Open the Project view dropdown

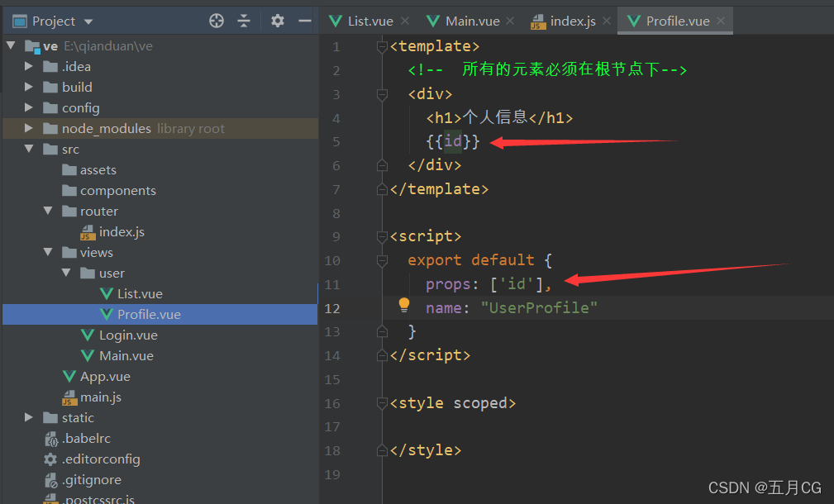coord(88,21)
